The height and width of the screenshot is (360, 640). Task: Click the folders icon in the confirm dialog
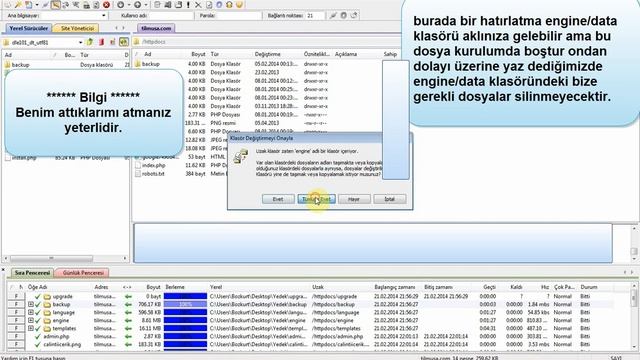pyautogui.click(x=241, y=156)
